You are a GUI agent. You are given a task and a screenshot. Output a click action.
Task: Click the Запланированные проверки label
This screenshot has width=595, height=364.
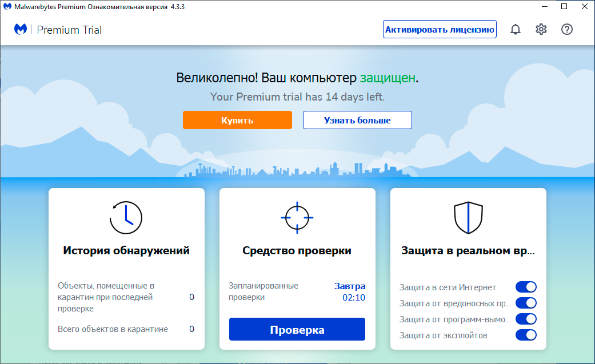263,291
